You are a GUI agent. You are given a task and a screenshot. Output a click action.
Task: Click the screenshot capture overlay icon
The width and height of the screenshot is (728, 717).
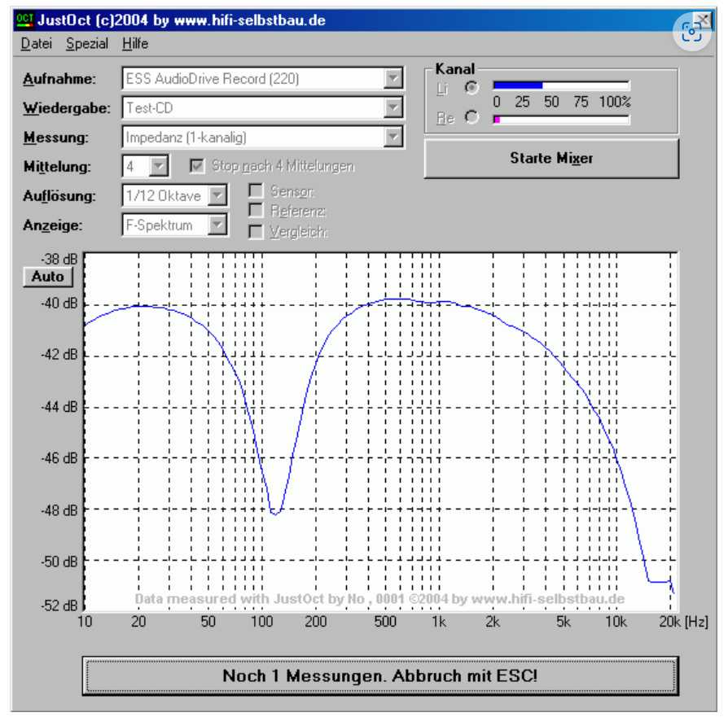(x=691, y=31)
